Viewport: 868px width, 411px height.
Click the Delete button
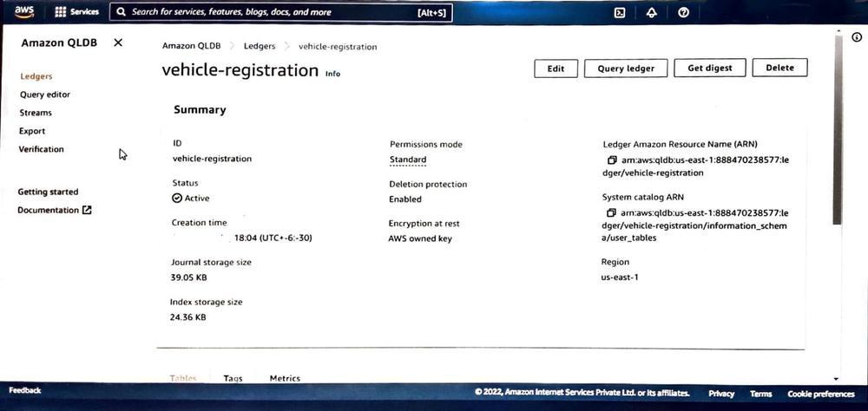[x=779, y=68]
